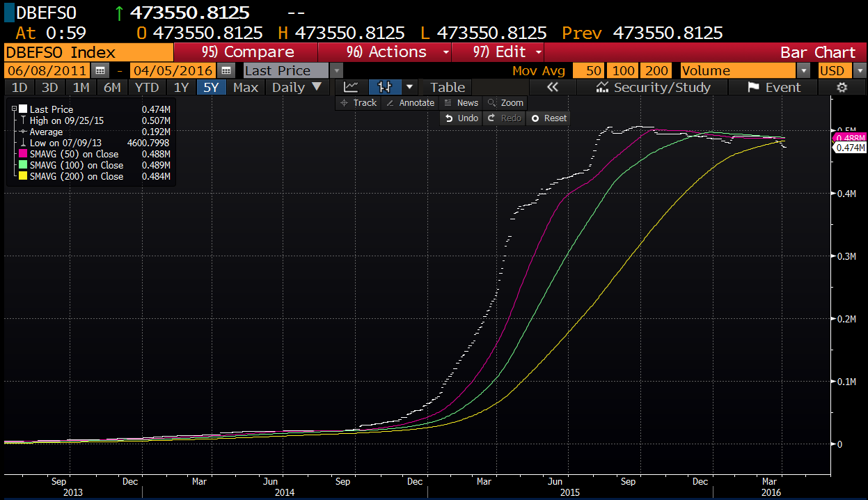The image size is (868, 500).
Task: Open the start date calendar picker
Action: [x=100, y=70]
